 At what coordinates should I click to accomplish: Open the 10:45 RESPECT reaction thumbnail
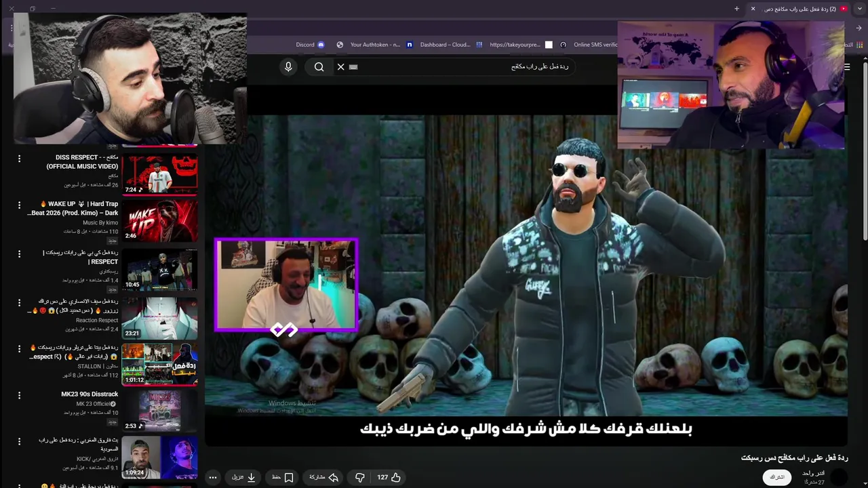pyautogui.click(x=159, y=269)
